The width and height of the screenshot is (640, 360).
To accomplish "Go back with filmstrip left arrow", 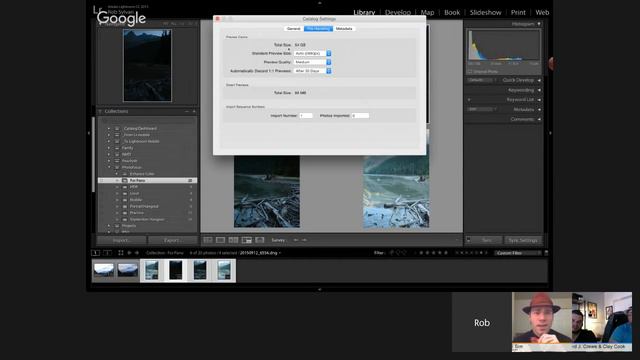I will pyautogui.click(x=129, y=253).
